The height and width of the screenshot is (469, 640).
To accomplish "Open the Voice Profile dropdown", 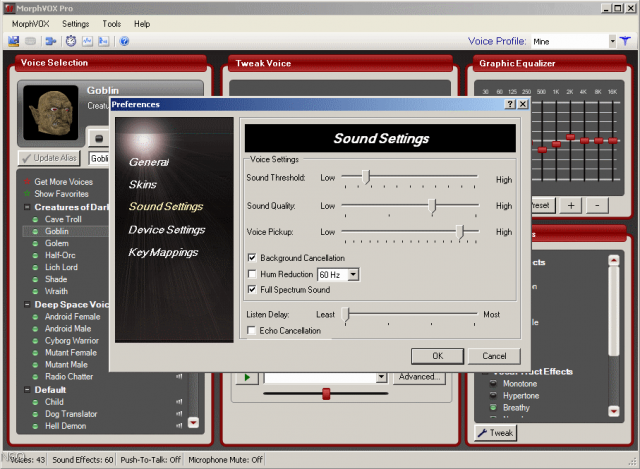I will (x=612, y=41).
